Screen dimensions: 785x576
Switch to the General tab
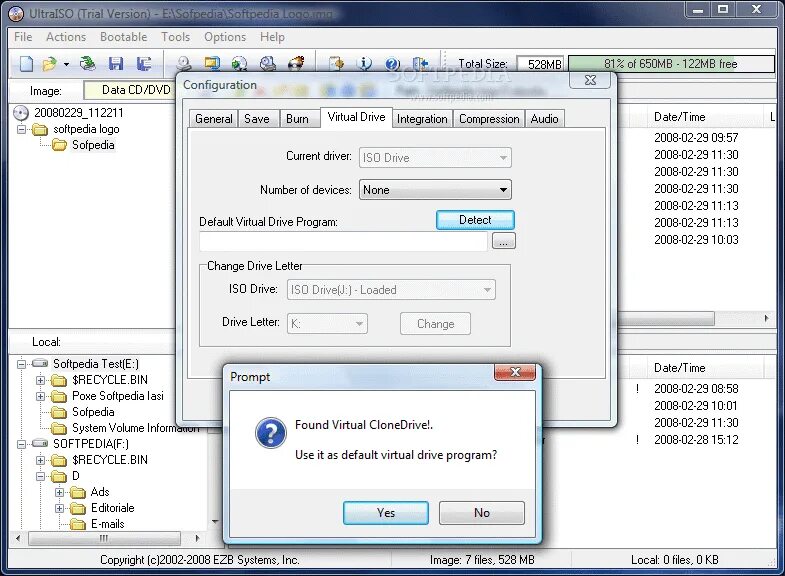pyautogui.click(x=214, y=119)
